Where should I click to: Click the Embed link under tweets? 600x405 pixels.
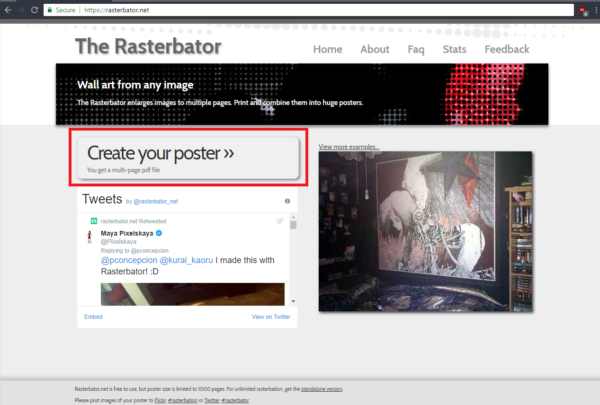tap(93, 316)
